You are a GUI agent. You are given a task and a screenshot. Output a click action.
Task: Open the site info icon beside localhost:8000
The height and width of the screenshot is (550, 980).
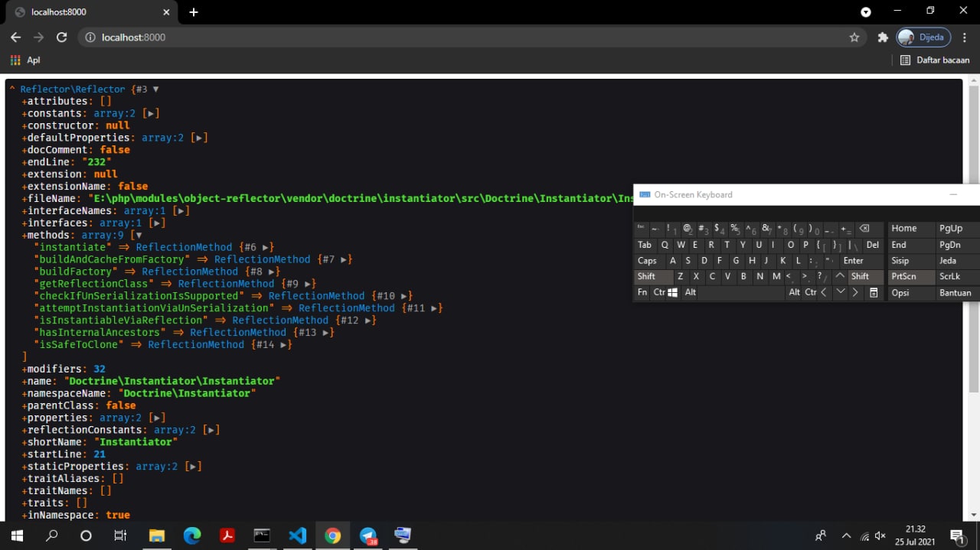pyautogui.click(x=91, y=37)
